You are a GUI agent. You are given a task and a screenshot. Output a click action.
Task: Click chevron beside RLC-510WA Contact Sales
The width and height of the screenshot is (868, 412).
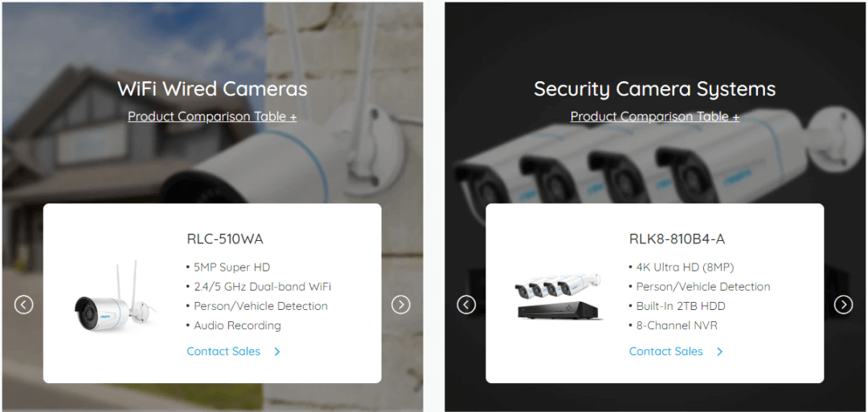(277, 352)
